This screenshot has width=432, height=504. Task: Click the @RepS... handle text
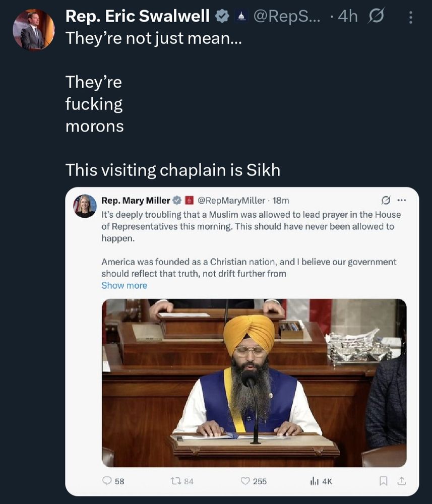287,16
